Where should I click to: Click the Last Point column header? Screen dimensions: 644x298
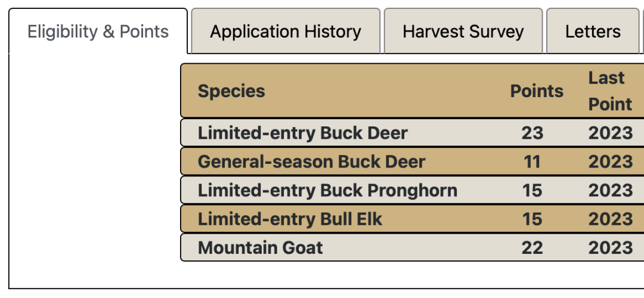(610, 91)
